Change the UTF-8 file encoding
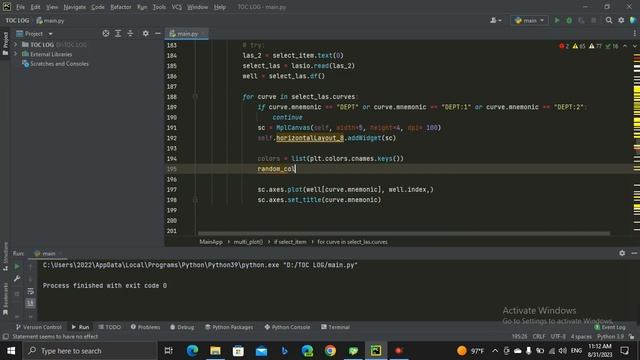Viewport: 640px width, 360px height. (x=558, y=337)
